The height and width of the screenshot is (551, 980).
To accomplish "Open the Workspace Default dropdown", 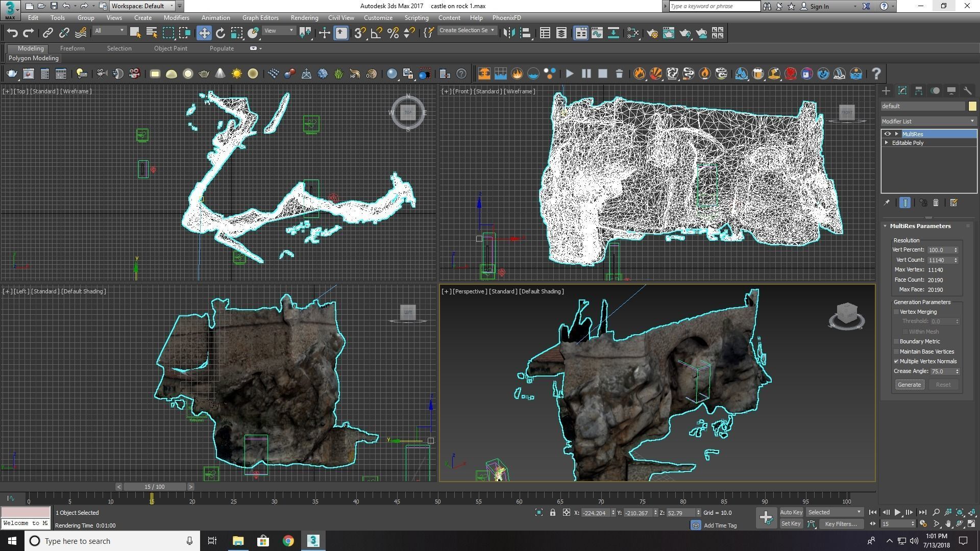I will click(143, 6).
